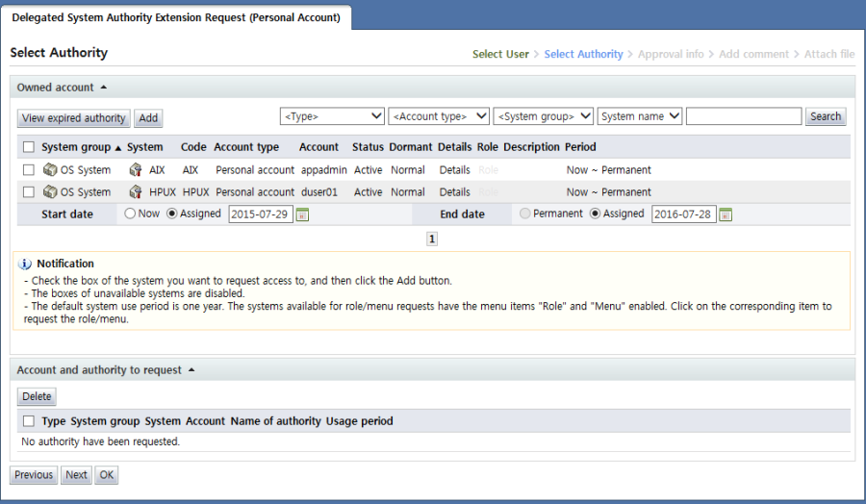Collapse the Owned account section

coord(104,88)
